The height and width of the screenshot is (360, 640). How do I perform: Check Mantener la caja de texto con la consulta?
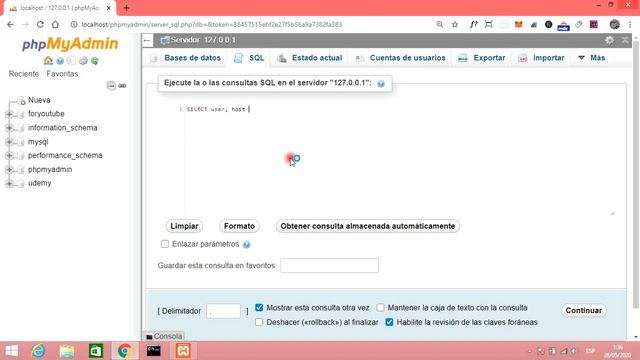pos(380,307)
